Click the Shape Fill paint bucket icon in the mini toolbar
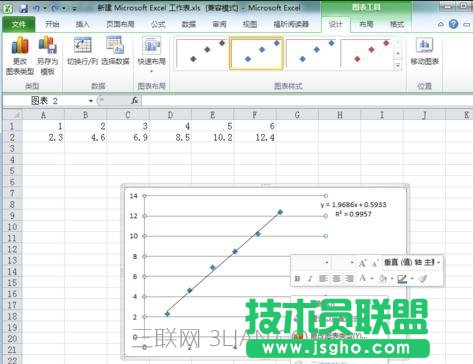 pos(383,278)
